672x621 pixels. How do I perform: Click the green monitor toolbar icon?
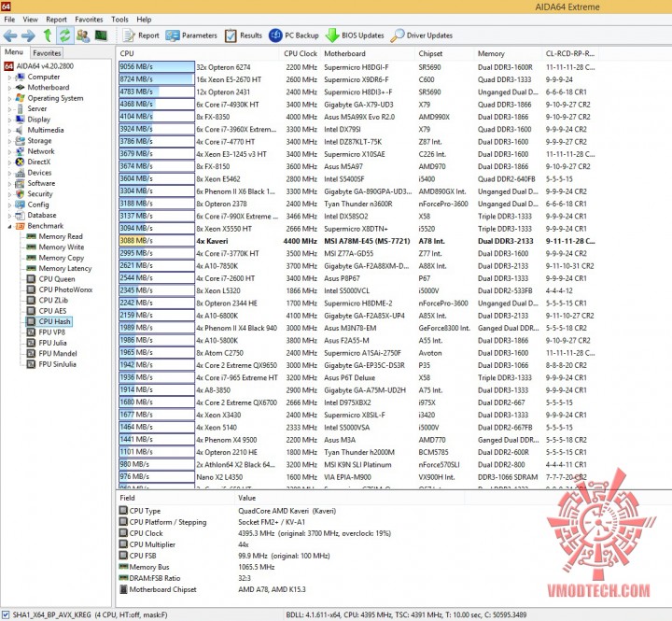[101, 35]
